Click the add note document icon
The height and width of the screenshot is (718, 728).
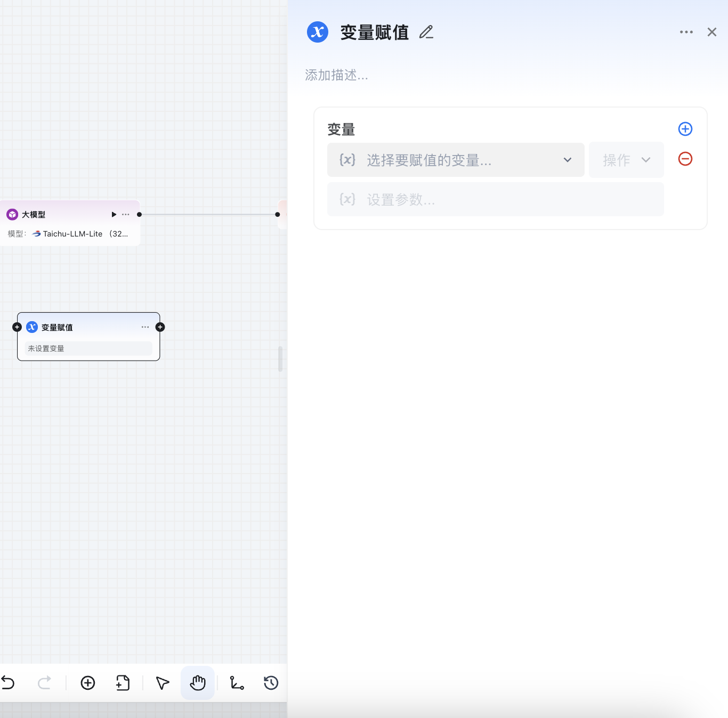pyautogui.click(x=123, y=683)
